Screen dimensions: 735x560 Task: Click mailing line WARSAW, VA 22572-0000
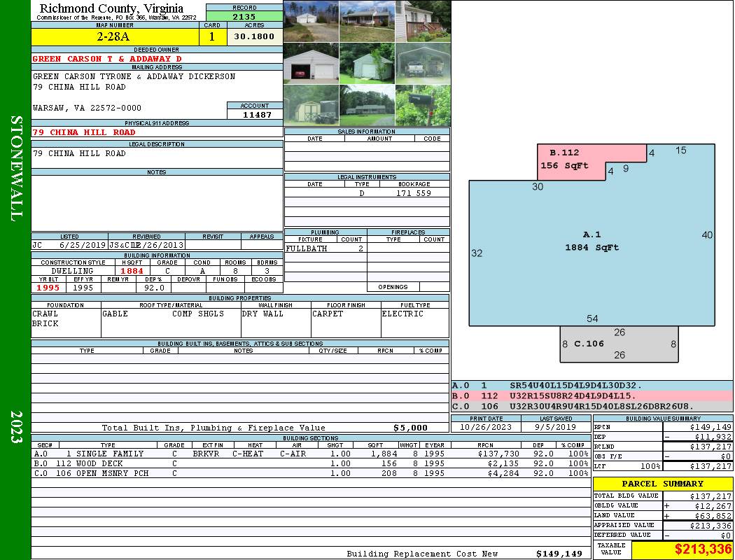[x=87, y=108]
